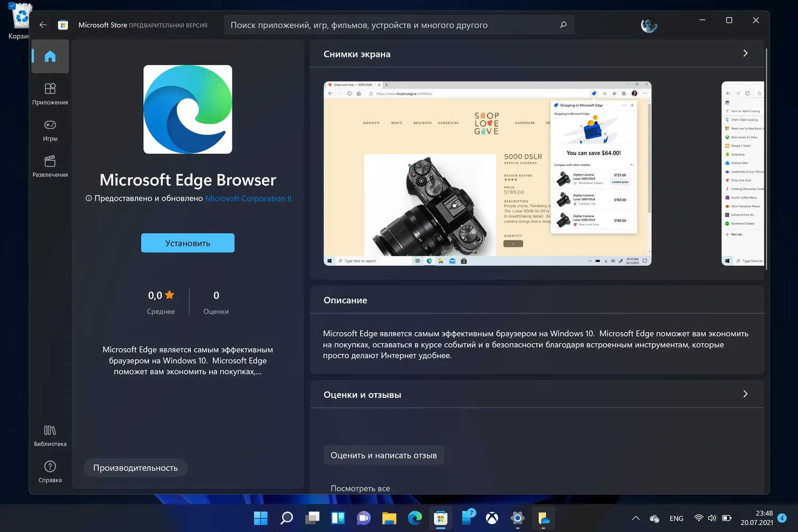Viewport: 798px width, 532px height.
Task: Install Microsoft Edge with Установить button
Action: point(188,243)
